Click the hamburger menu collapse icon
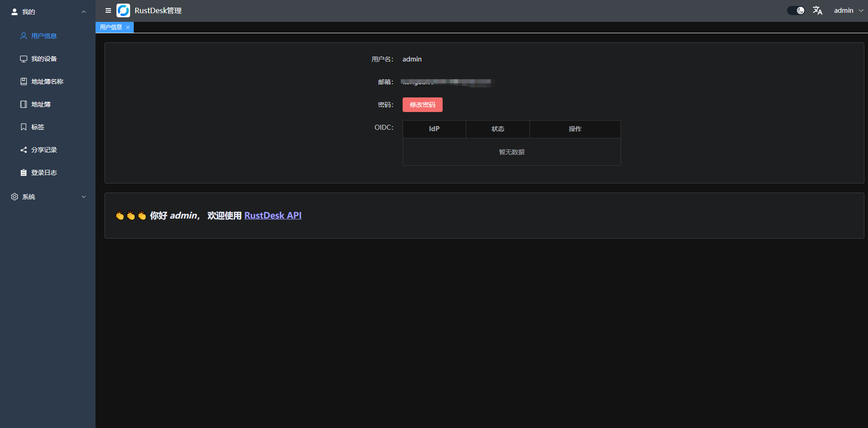Viewport: 868px width, 428px height. (x=108, y=10)
